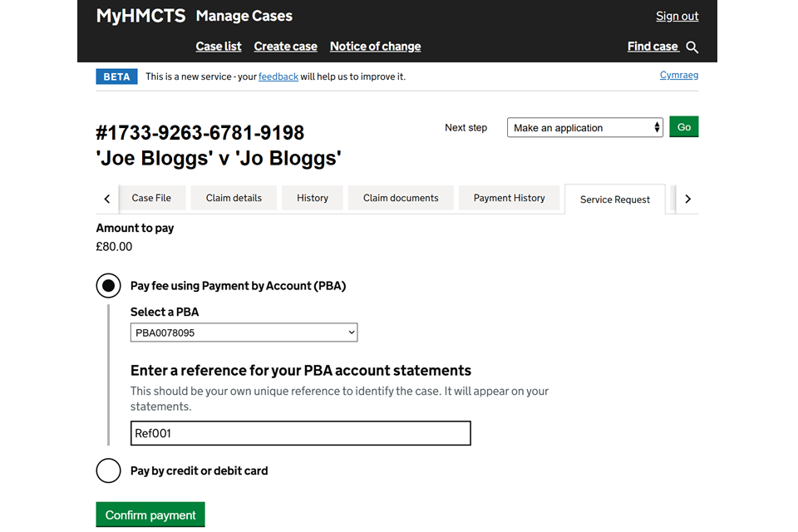The width and height of the screenshot is (798, 532).
Task: View the Claim documents tab
Action: click(401, 198)
